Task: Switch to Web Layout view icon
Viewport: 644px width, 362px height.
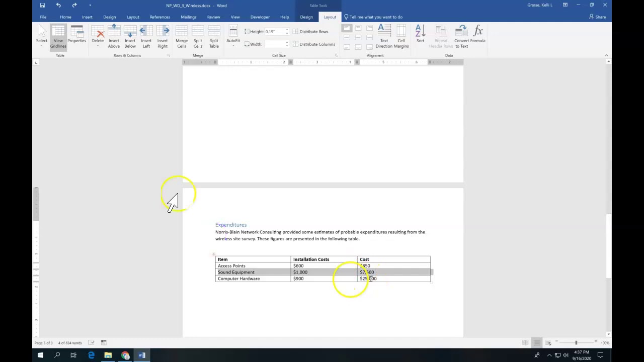Action: pos(548,343)
